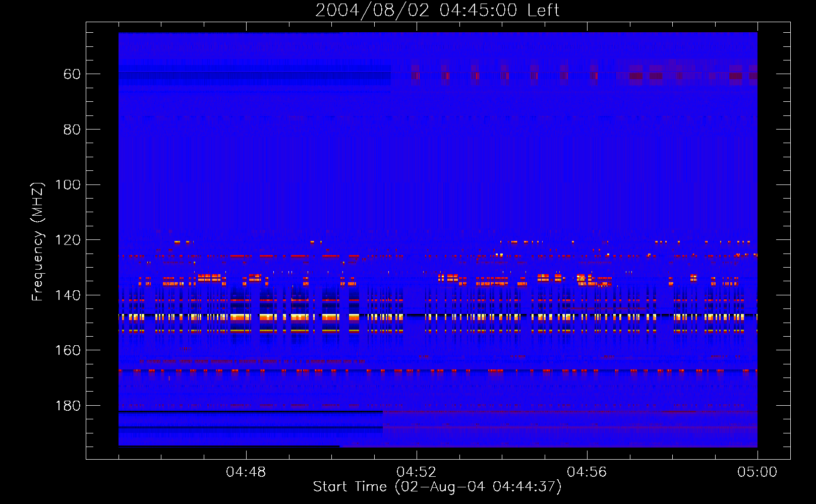Click the 05:00 time tick label
The height and width of the screenshot is (504, 816).
[x=757, y=472]
